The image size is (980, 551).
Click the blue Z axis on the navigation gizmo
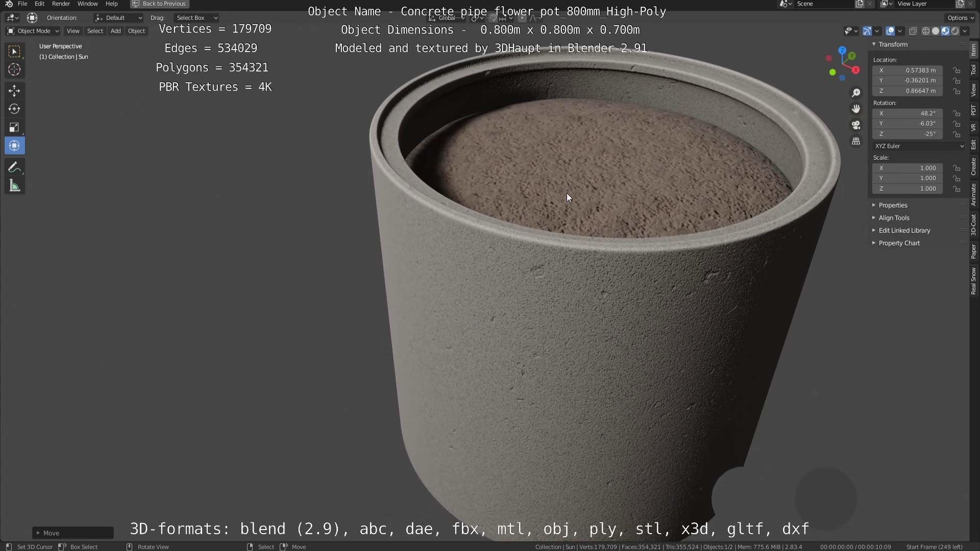coord(842,51)
